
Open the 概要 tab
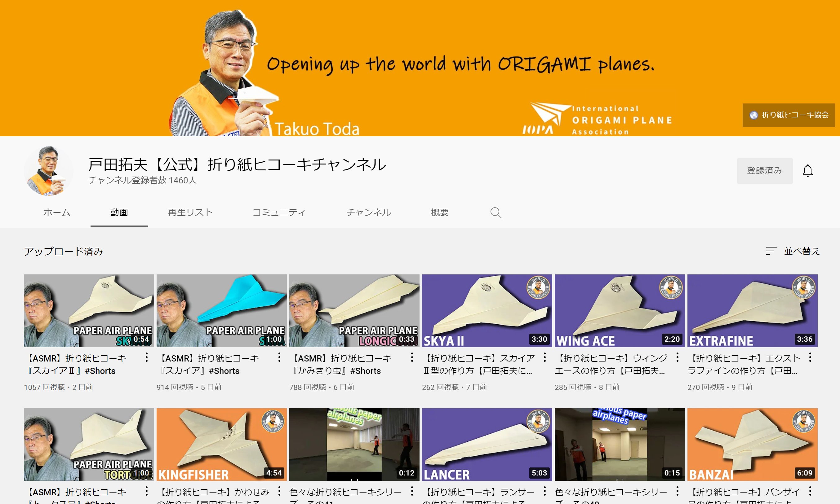440,213
